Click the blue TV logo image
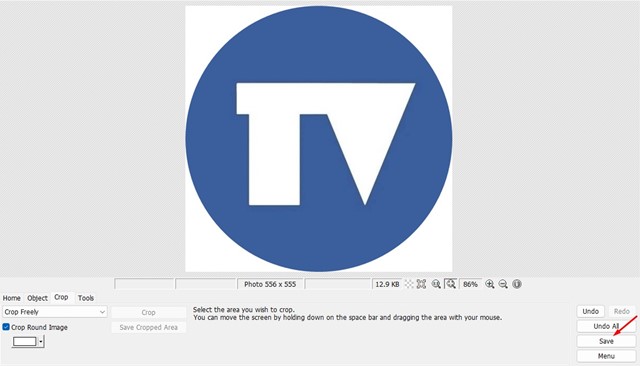640x366 pixels. click(319, 138)
